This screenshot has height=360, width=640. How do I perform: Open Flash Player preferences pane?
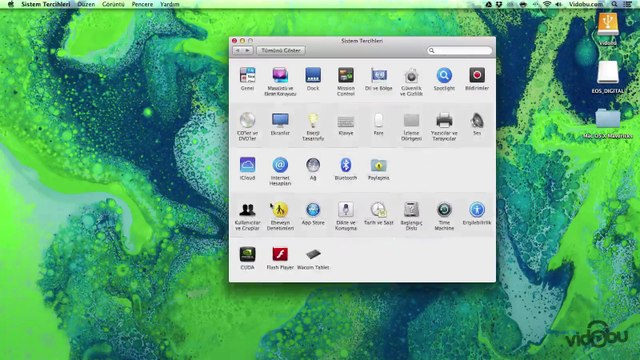280,255
